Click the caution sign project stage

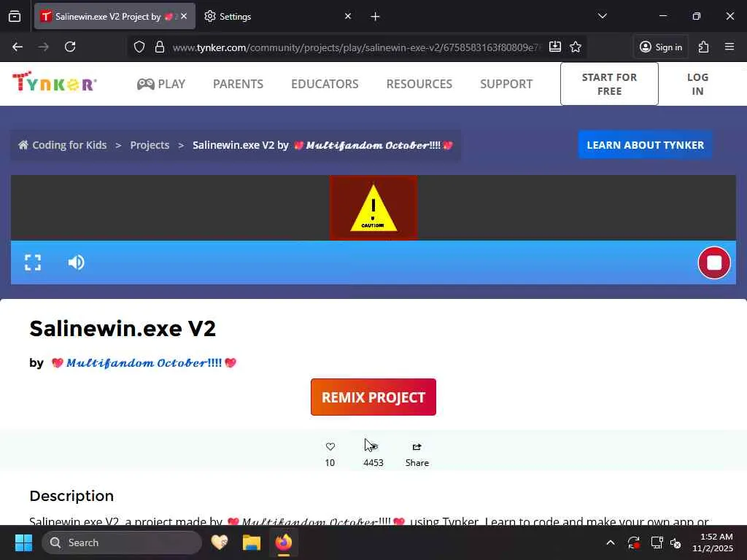click(x=373, y=208)
